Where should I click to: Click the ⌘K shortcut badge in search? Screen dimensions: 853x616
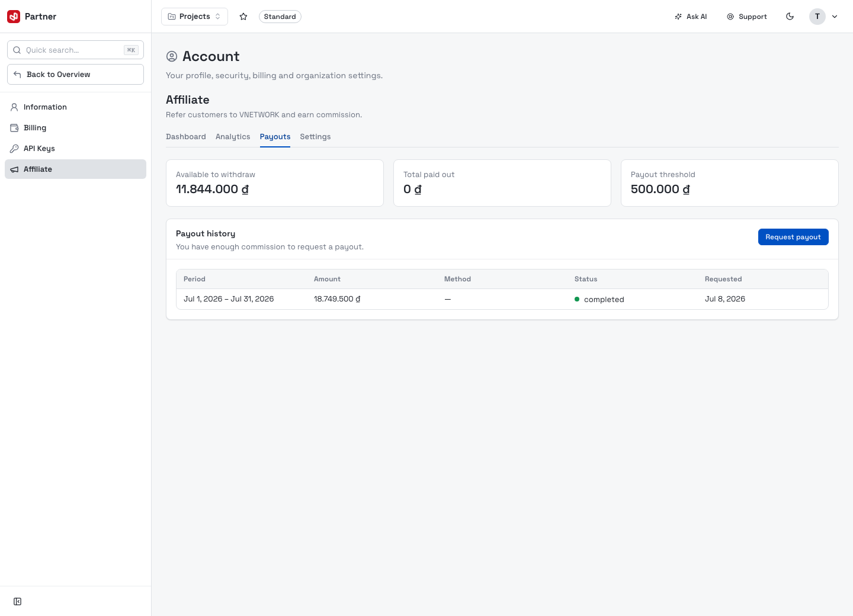click(131, 50)
